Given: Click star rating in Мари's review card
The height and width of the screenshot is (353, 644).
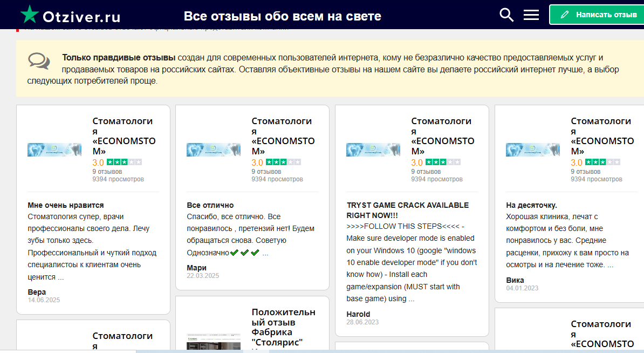Looking at the screenshot, I should coord(283,162).
